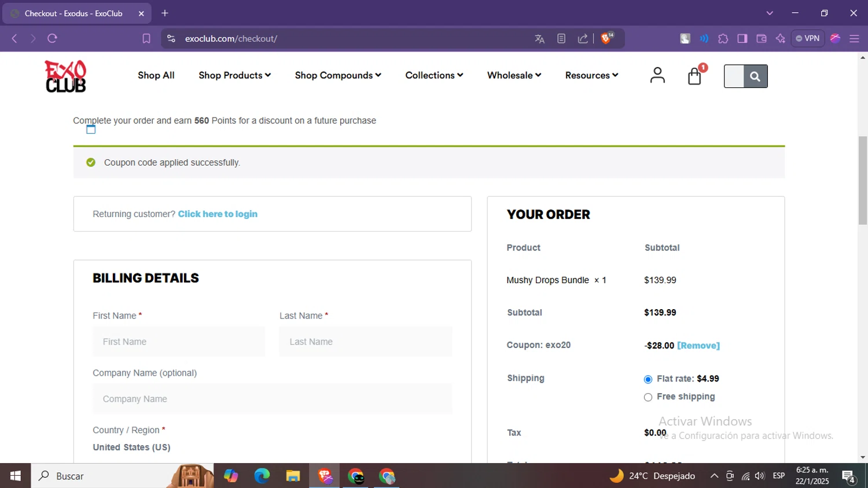Screen dimensions: 868x488
Task: Select Flat rate $4.99 shipping
Action: pos(648,380)
